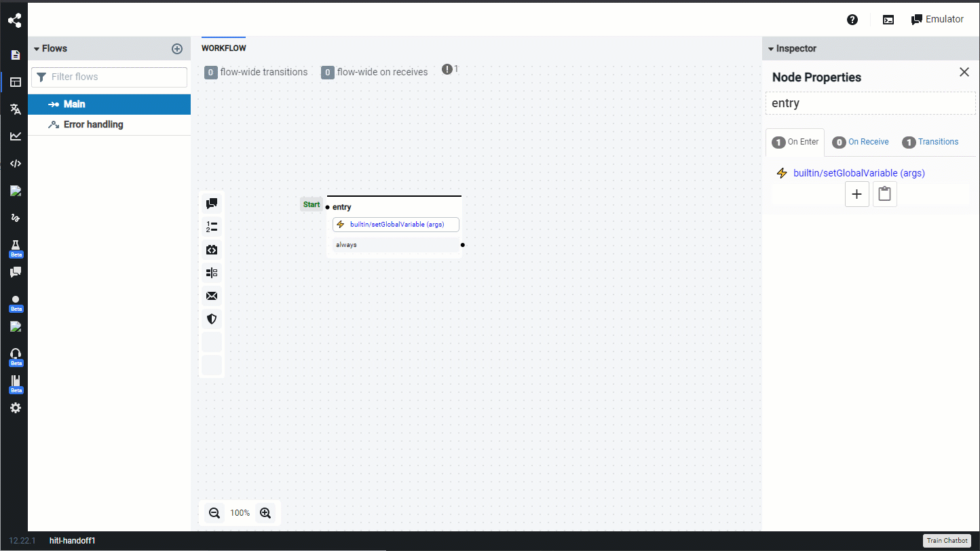
Task: Open the Content document sidebar icon
Action: coord(15,55)
